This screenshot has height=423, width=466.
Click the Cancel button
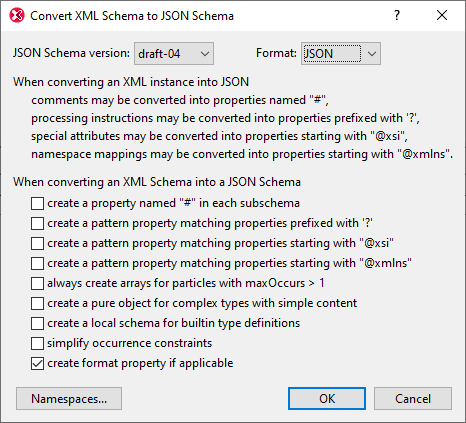click(413, 399)
